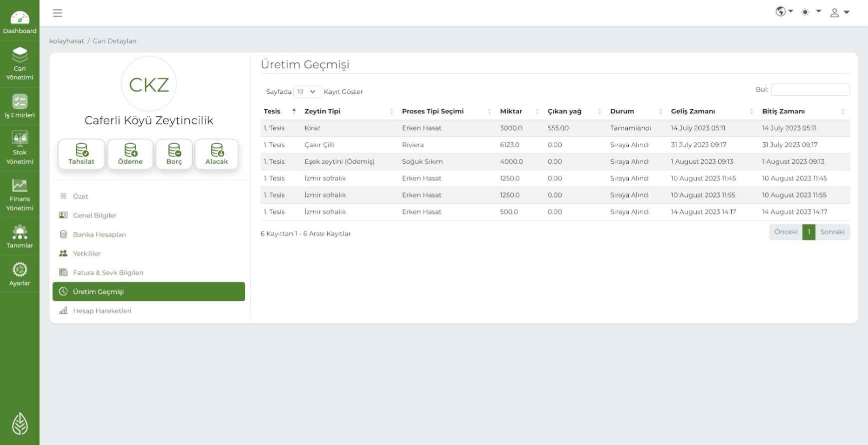This screenshot has height=445, width=868.
Task: Open the Banka Hesapları menu item
Action: pos(149,234)
